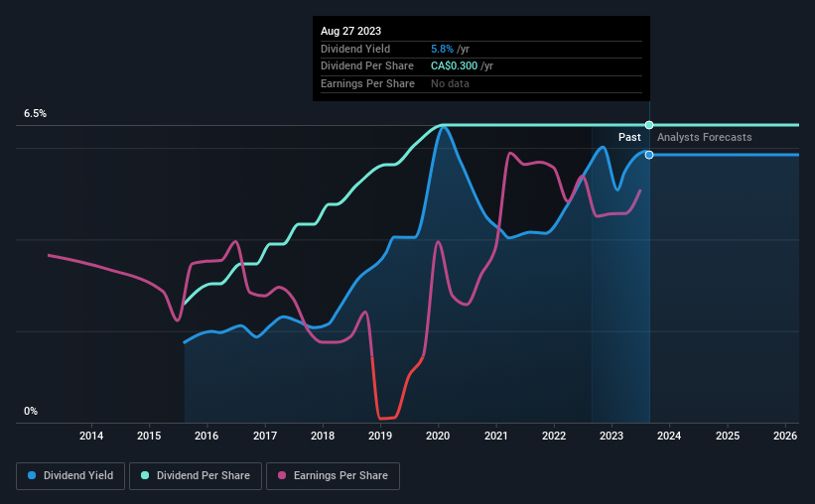Toggle the Dividend Yield legend button
Image resolution: width=815 pixels, height=504 pixels.
pos(70,475)
